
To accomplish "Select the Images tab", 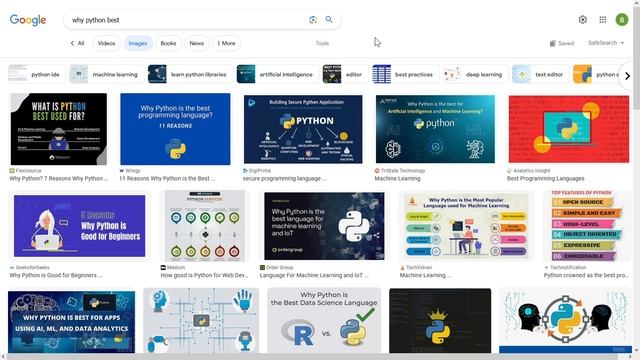I will click(x=138, y=43).
